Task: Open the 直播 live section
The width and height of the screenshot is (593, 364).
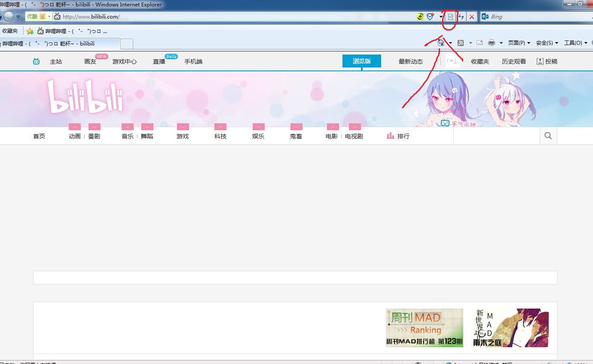Action: 159,61
